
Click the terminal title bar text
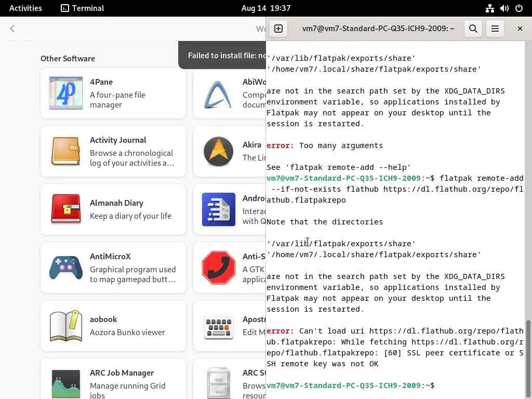coord(378,29)
